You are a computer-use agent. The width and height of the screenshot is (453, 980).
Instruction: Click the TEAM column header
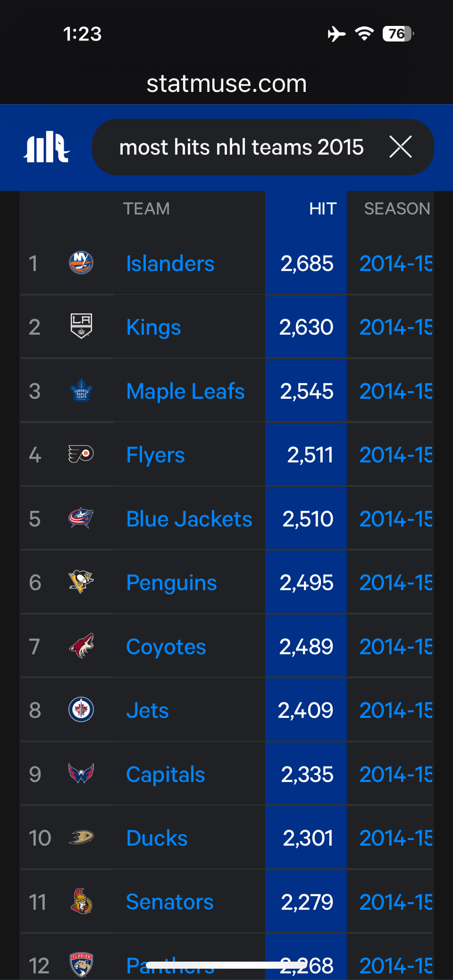click(146, 209)
